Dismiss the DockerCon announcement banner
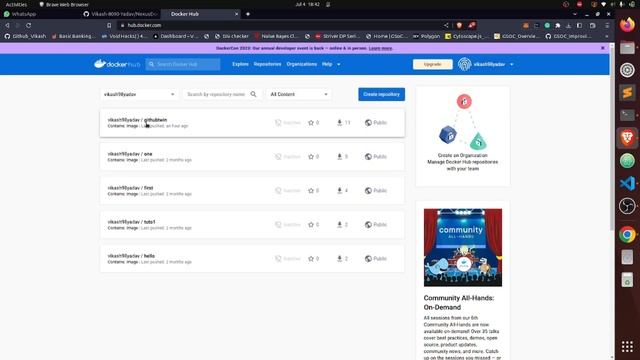Viewport: 640px width, 360px height. pos(603,48)
